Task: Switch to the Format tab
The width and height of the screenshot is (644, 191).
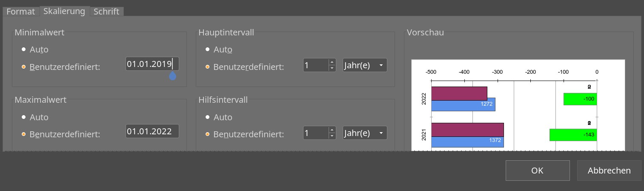Action: [20, 12]
